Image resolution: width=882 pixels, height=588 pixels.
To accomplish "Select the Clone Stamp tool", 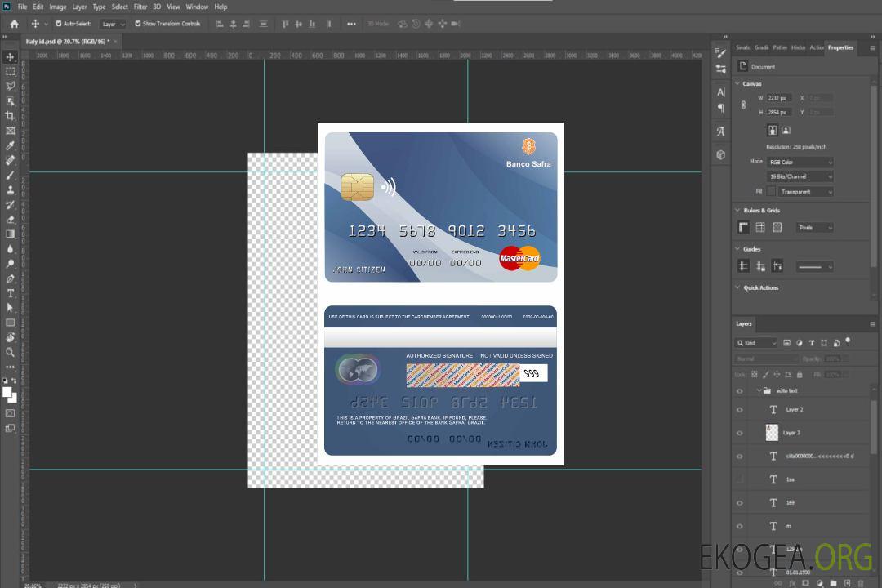I will click(10, 190).
